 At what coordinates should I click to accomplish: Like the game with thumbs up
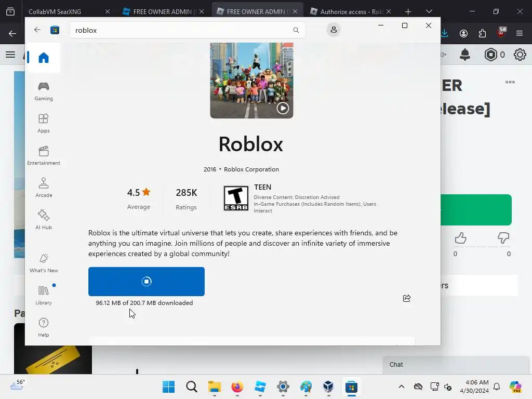(460, 238)
